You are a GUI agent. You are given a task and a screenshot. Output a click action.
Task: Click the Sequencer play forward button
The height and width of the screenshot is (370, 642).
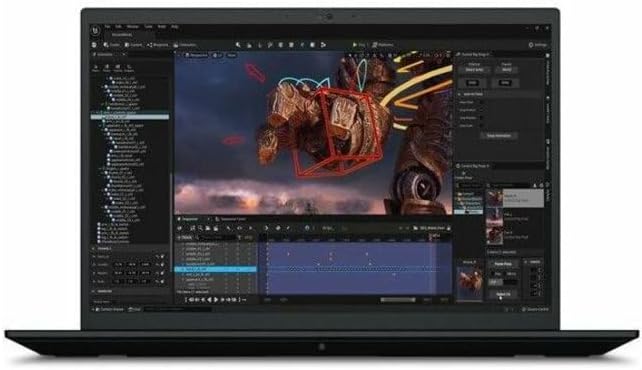click(217, 300)
